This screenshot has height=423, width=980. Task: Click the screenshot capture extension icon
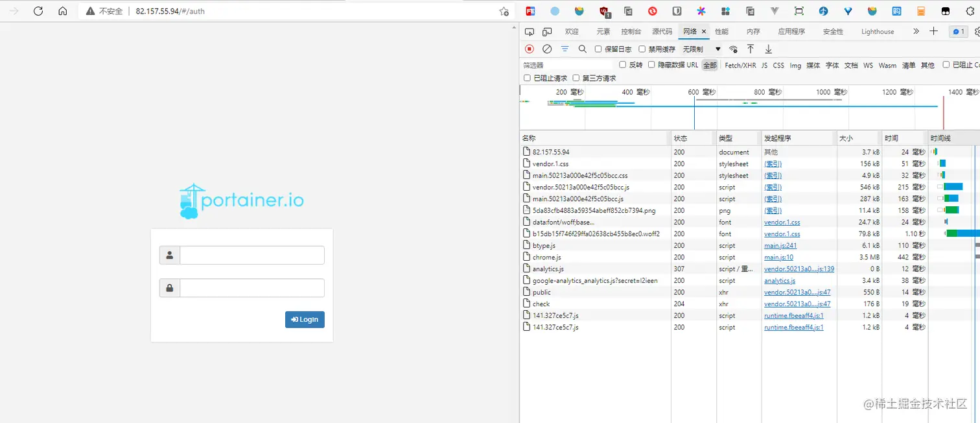point(799,11)
